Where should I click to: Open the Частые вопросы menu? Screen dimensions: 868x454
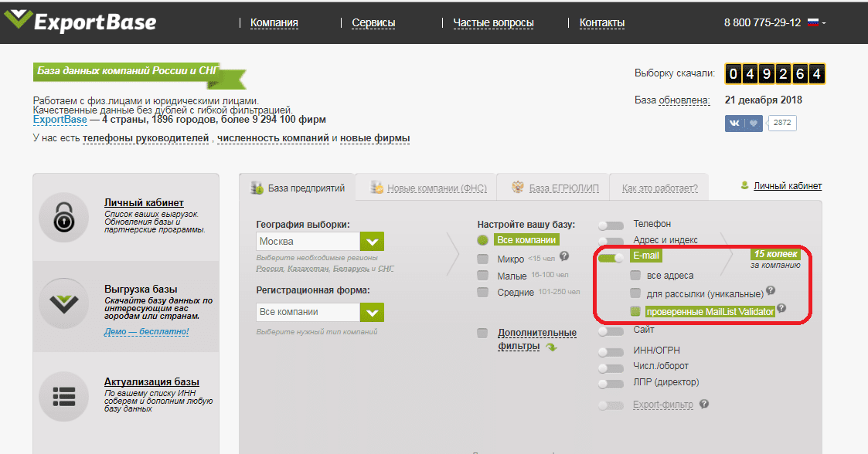coord(493,22)
